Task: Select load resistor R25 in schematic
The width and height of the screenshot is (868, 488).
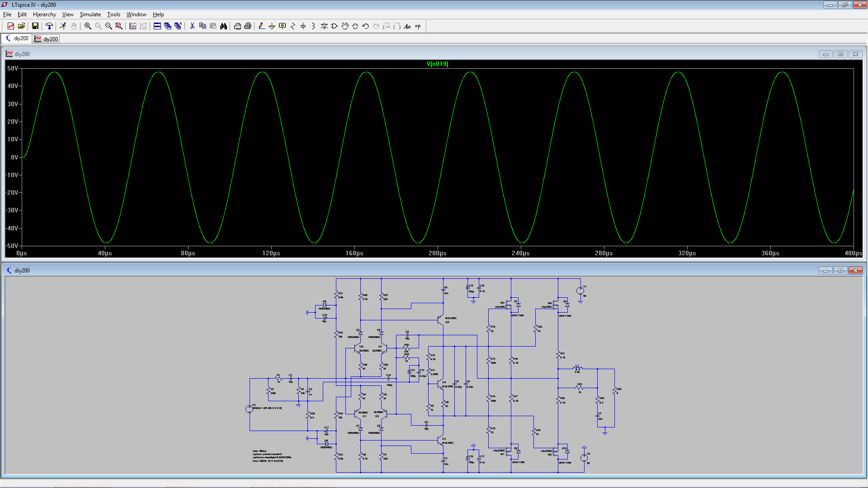Action: (614, 390)
